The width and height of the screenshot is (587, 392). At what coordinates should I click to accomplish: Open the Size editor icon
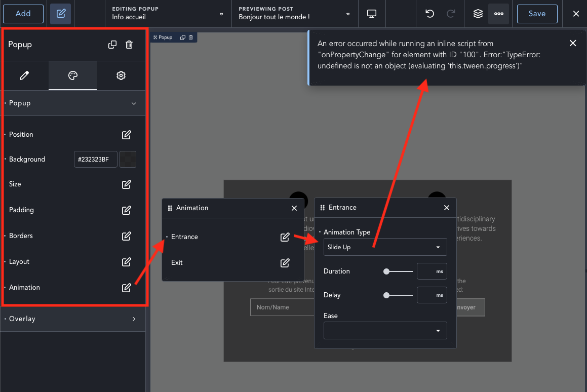pyautogui.click(x=126, y=184)
